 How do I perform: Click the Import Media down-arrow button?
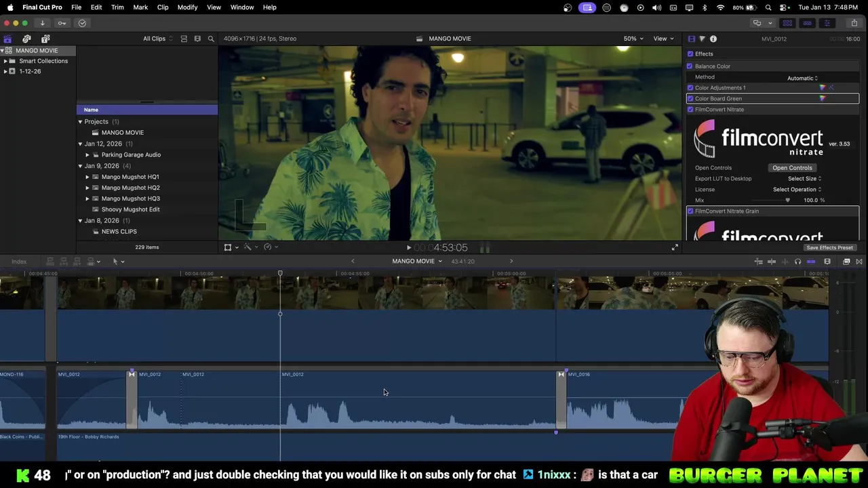click(x=42, y=23)
